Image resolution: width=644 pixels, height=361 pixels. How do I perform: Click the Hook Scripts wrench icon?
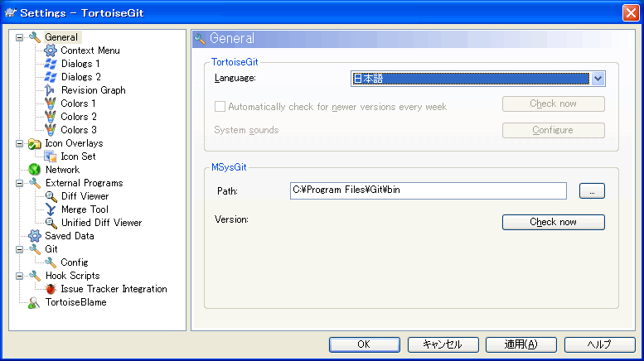(x=35, y=276)
